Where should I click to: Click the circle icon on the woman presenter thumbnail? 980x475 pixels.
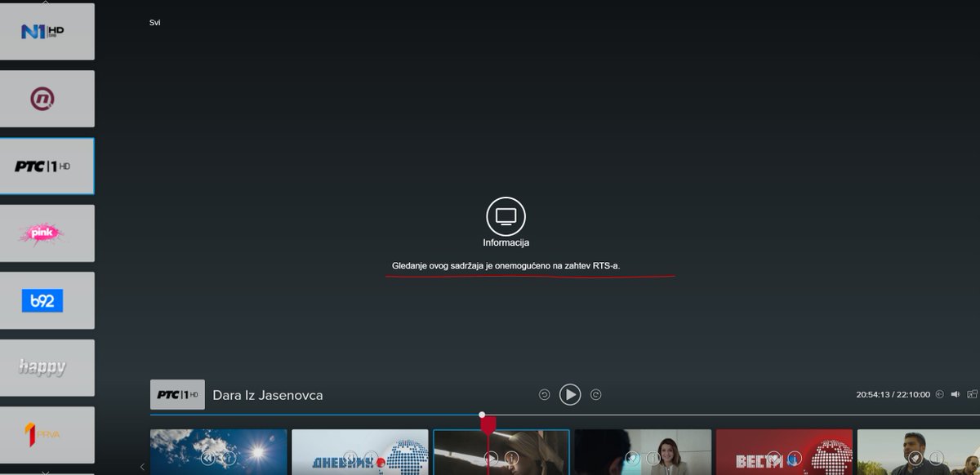pos(632,458)
